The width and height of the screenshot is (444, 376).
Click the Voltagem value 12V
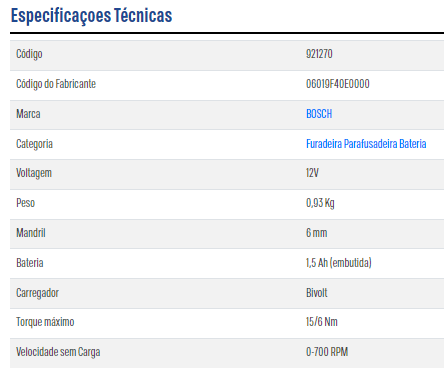pyautogui.click(x=312, y=173)
